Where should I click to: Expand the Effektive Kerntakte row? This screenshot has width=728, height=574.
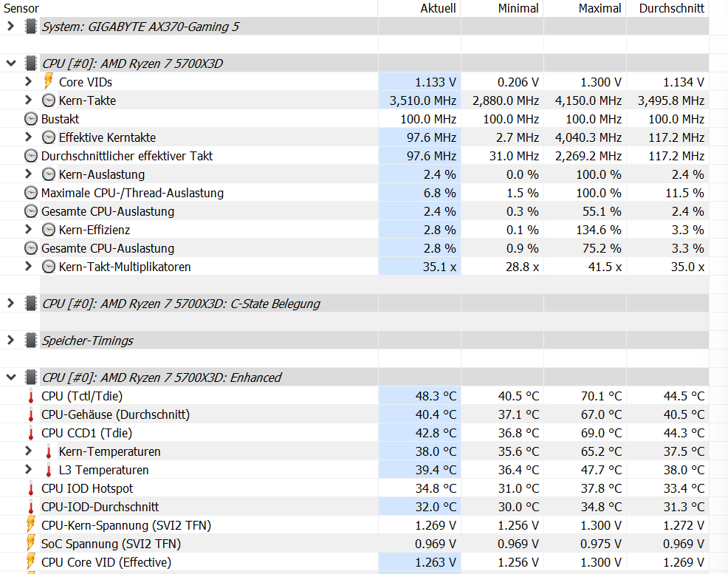pos(28,137)
